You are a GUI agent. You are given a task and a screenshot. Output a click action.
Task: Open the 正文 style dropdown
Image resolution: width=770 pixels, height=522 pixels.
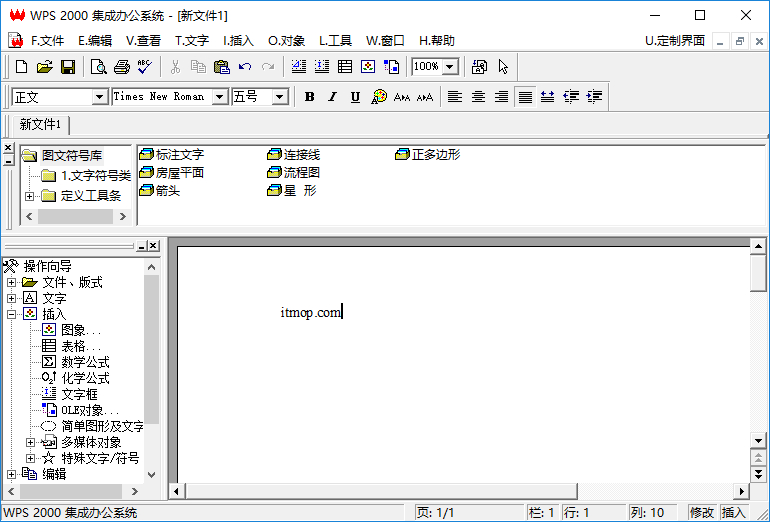click(99, 97)
